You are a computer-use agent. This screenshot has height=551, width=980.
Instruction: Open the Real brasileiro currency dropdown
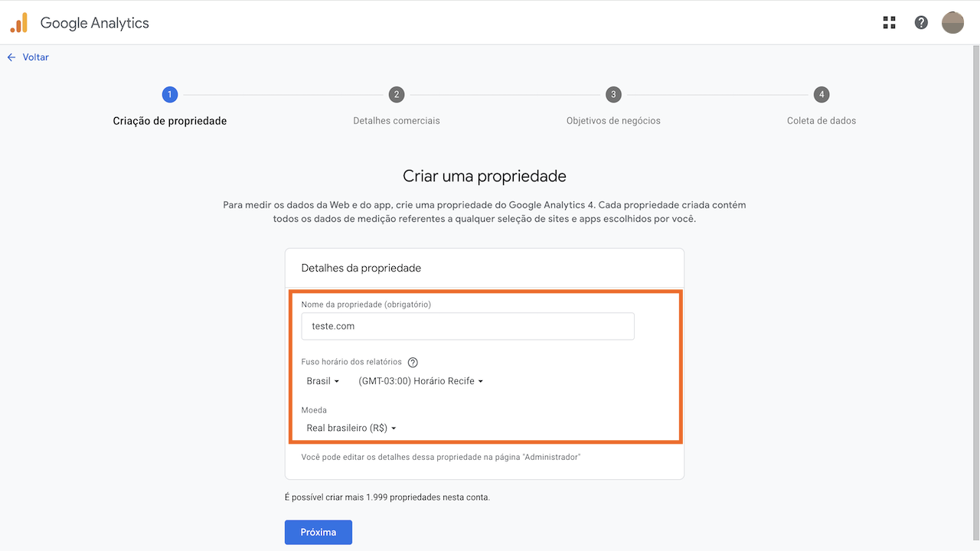tap(351, 428)
